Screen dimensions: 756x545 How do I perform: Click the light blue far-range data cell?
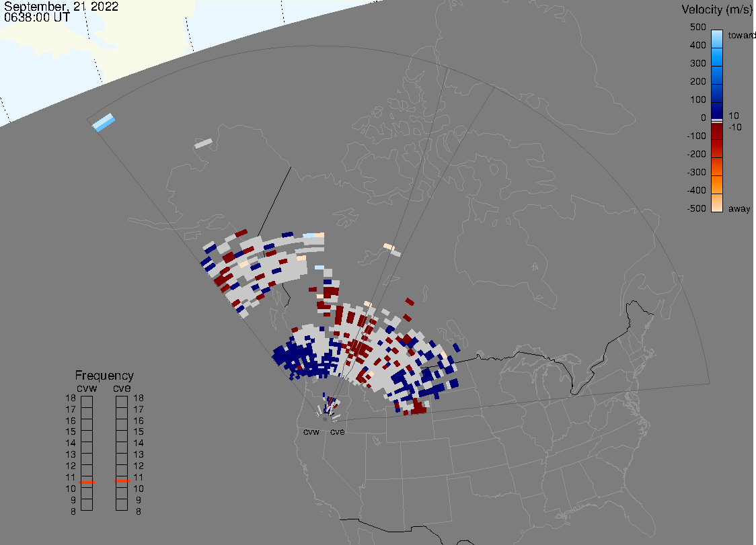pyautogui.click(x=104, y=122)
